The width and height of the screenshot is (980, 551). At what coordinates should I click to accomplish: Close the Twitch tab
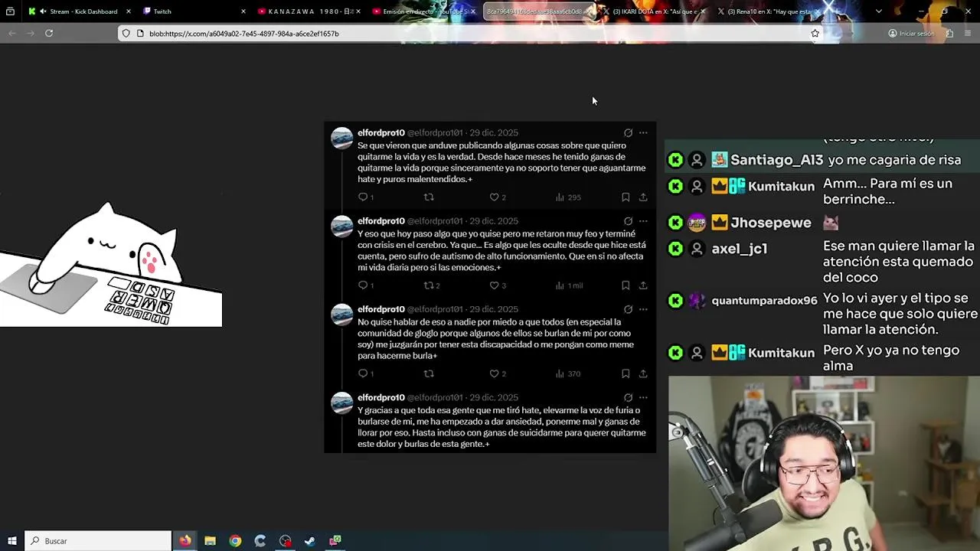click(x=243, y=11)
